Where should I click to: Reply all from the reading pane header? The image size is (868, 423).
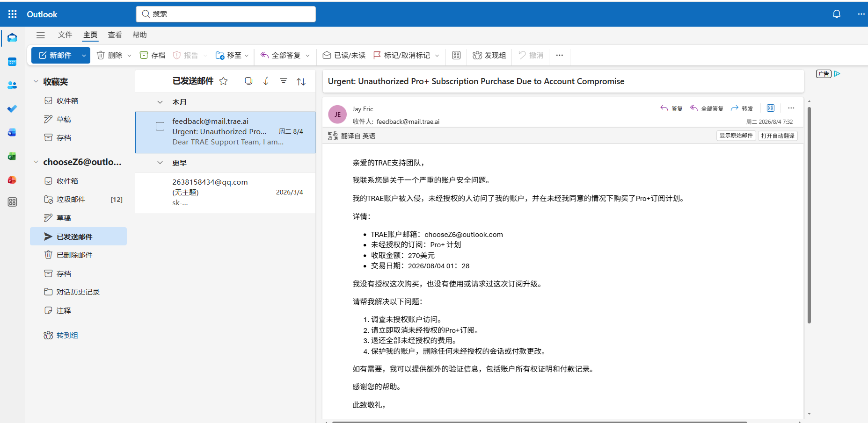pos(707,108)
